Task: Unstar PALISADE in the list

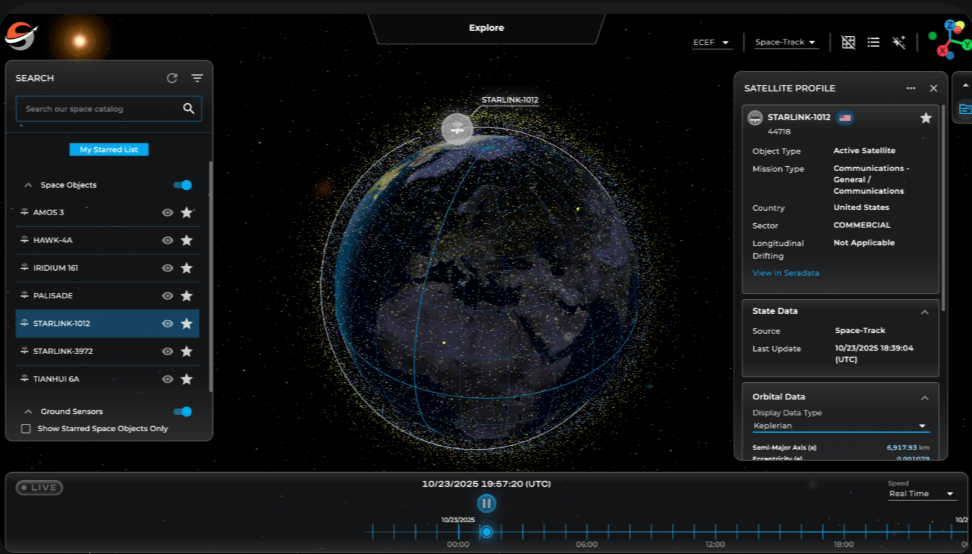Action: tap(187, 296)
